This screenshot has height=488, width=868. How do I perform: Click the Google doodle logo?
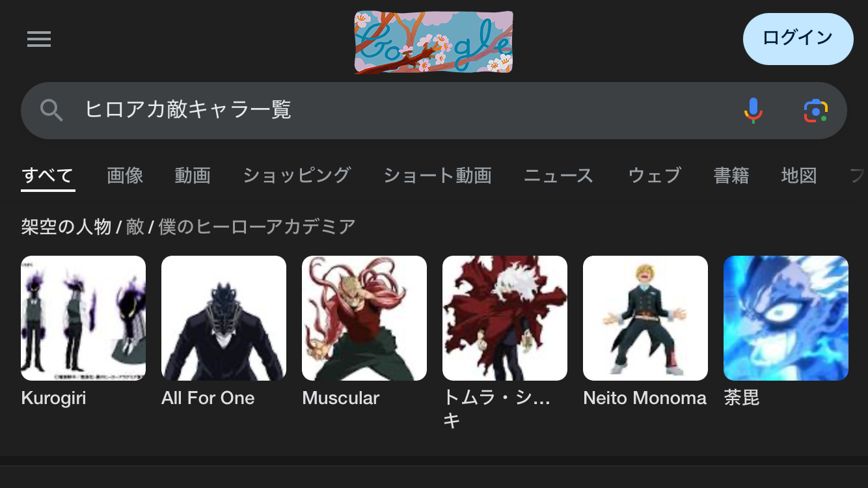(x=433, y=42)
